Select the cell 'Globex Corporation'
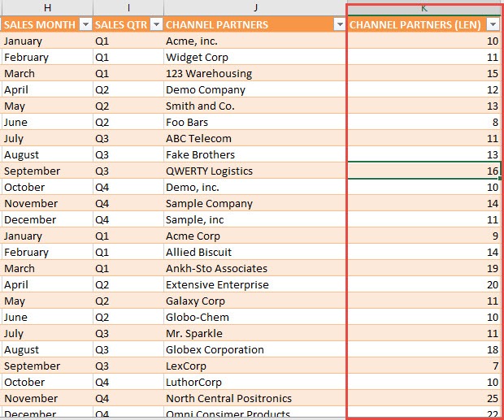The width and height of the screenshot is (504, 420). point(255,349)
